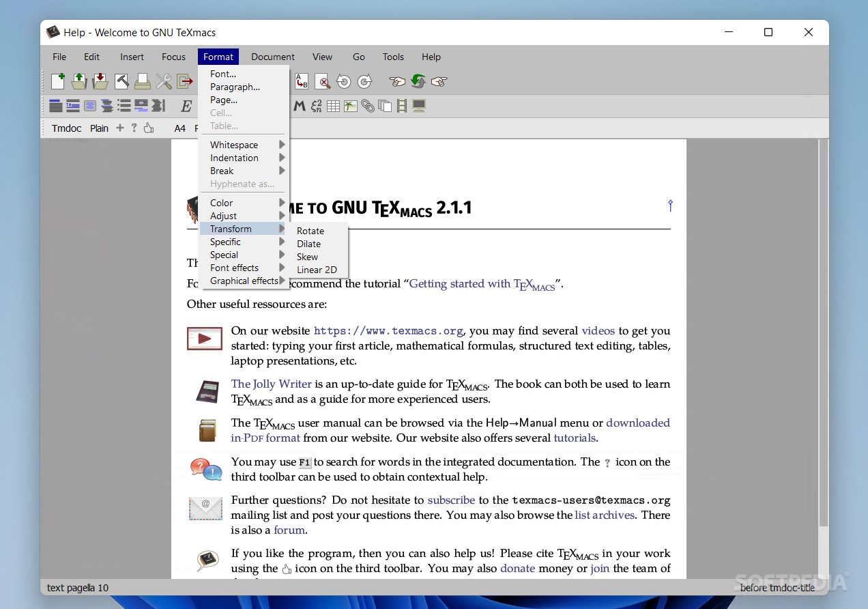Expand the Specific submenu
Viewport: 868px width, 609px height.
tap(244, 242)
